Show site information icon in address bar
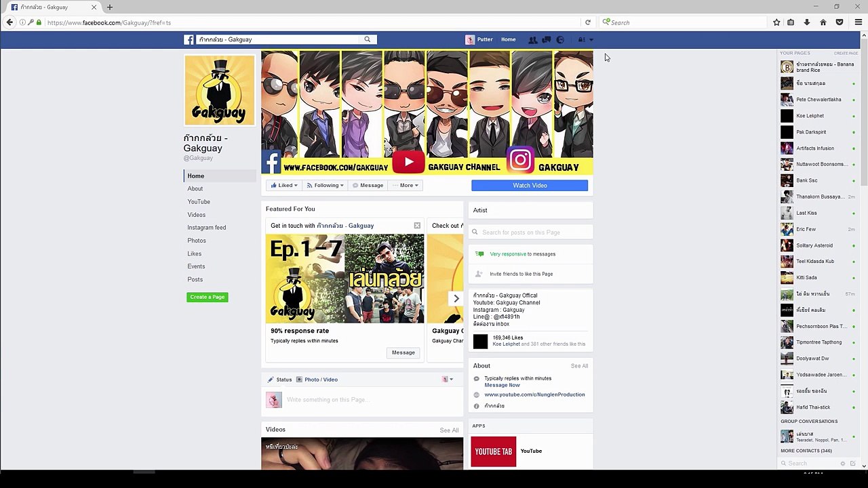The image size is (868, 488). point(22,22)
